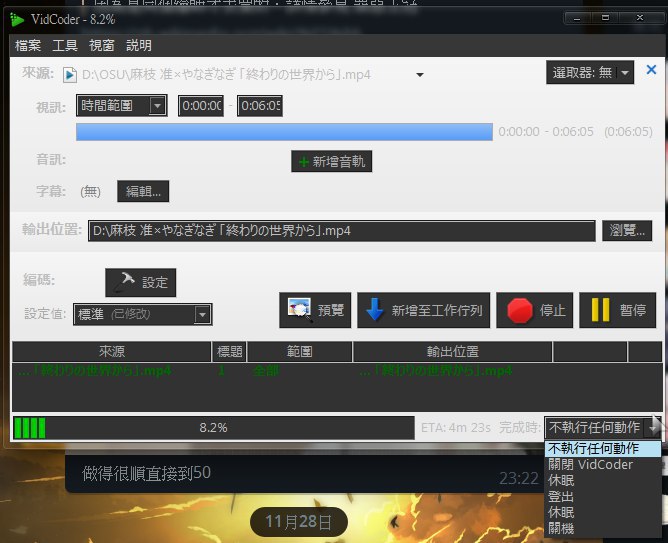The width and height of the screenshot is (668, 543).
Task: Open encoding 設定 with hammer icon
Action: [x=141, y=282]
